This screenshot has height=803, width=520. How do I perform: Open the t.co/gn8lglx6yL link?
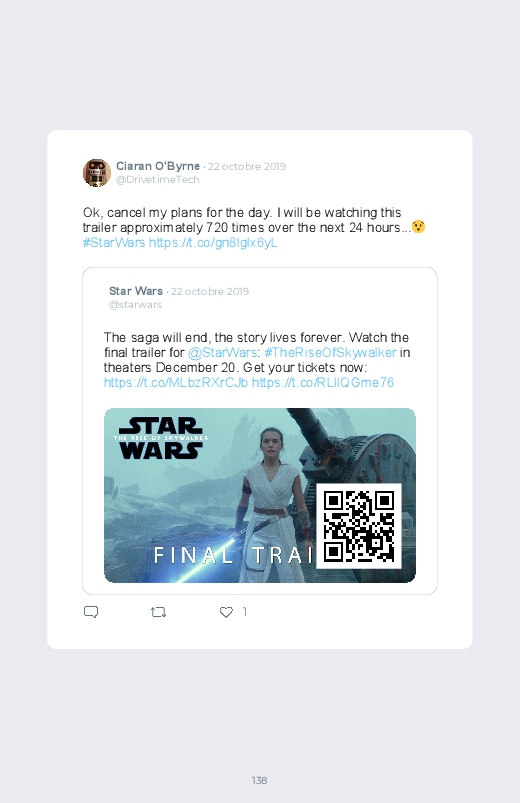click(x=213, y=242)
